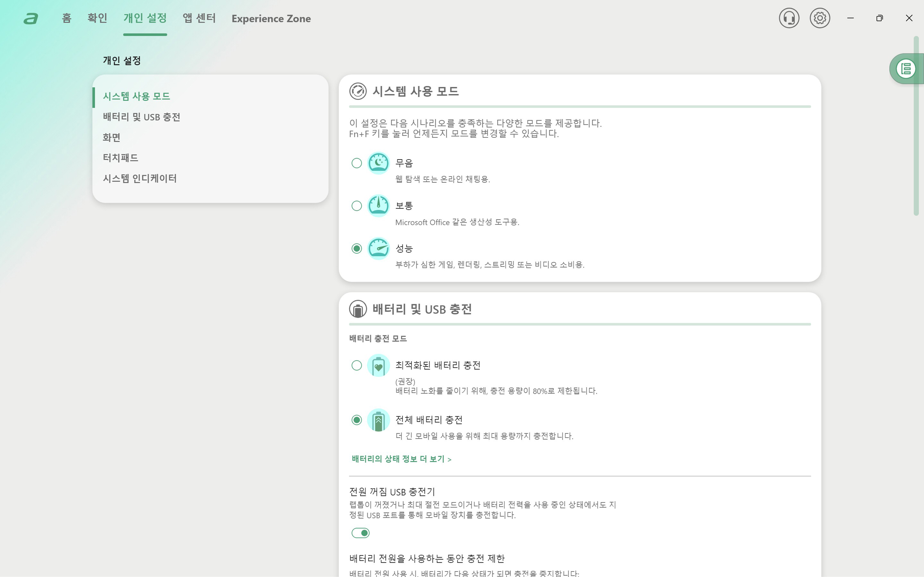Toggle the 전원 꺼짐 USB 충전기 switch
Viewport: 924px width, 577px height.
(360, 533)
